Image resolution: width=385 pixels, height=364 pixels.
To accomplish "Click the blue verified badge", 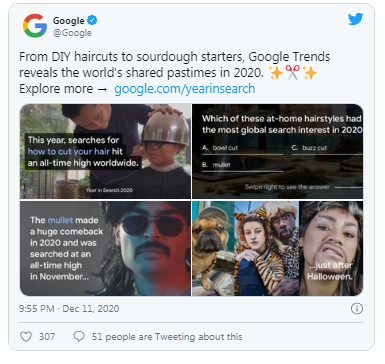I will (x=92, y=20).
